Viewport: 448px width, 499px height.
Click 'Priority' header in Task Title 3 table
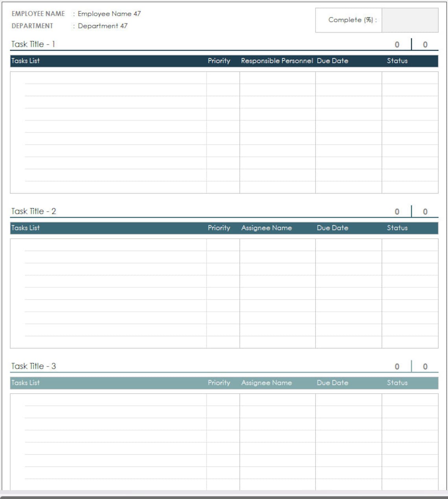(219, 383)
